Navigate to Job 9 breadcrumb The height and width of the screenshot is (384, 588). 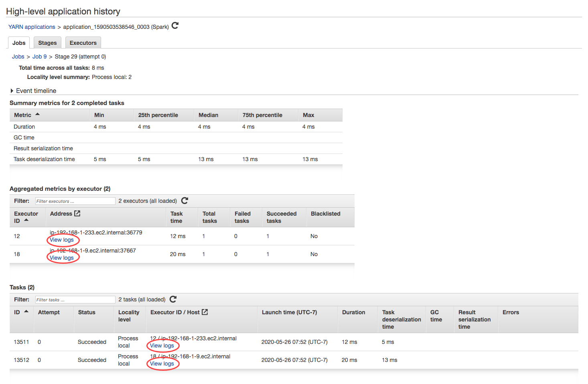[39, 57]
